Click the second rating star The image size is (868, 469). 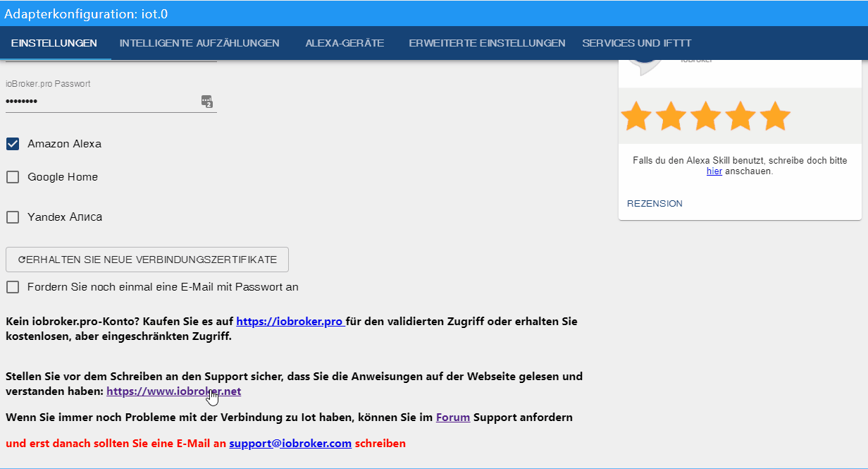coord(671,116)
